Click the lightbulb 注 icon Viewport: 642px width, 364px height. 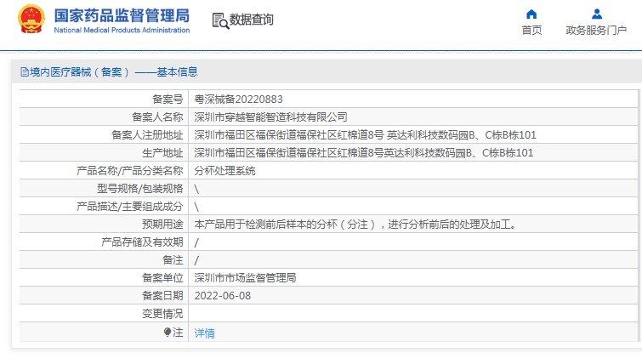(x=167, y=332)
